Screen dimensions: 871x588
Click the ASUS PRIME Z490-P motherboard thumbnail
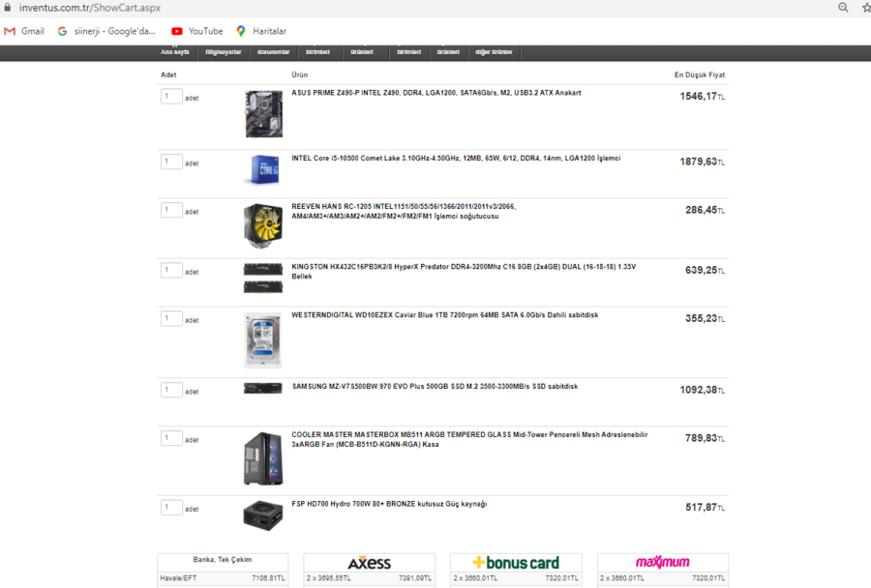[x=264, y=114]
